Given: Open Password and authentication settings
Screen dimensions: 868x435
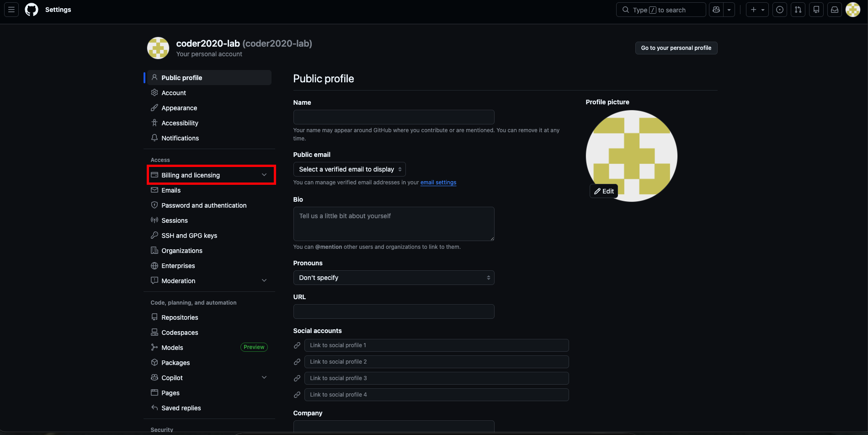Looking at the screenshot, I should [x=204, y=205].
